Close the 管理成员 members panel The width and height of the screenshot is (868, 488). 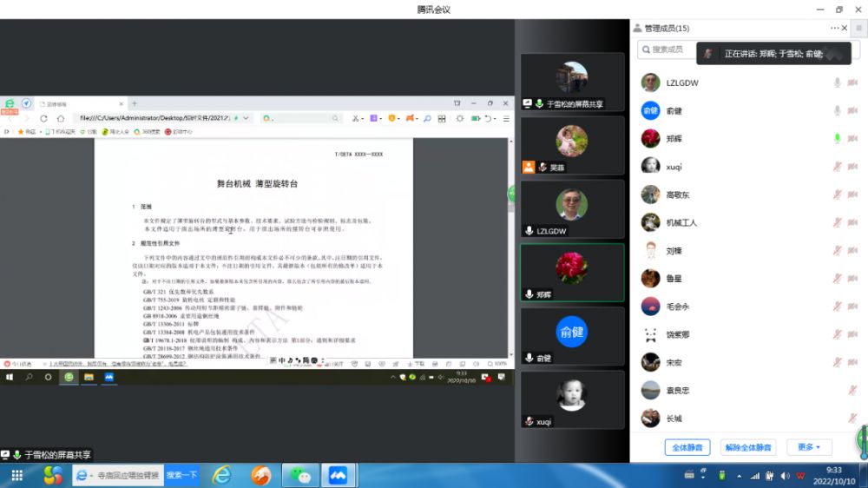(845, 28)
